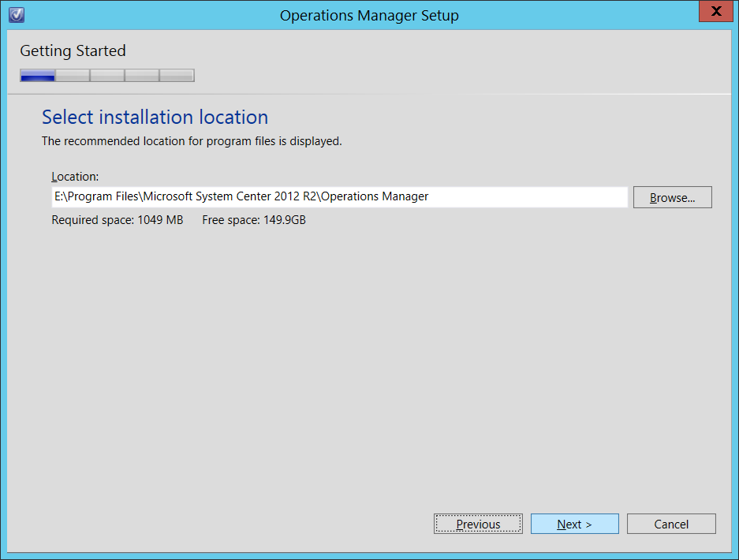Viewport: 739px width, 560px height.
Task: Click the Select installation location heading
Action: tap(155, 117)
